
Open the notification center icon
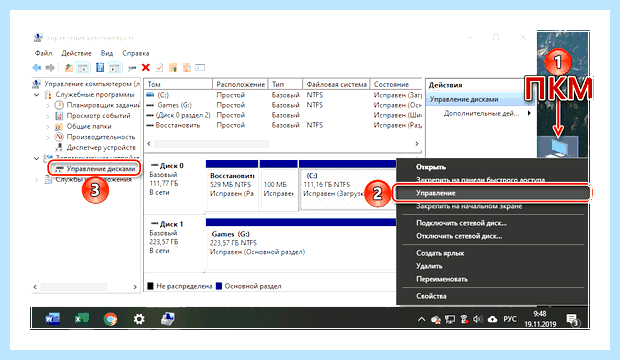(573, 320)
